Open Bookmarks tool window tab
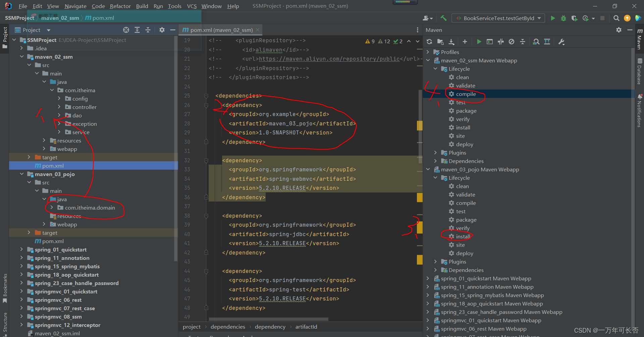644x337 pixels. [5, 288]
